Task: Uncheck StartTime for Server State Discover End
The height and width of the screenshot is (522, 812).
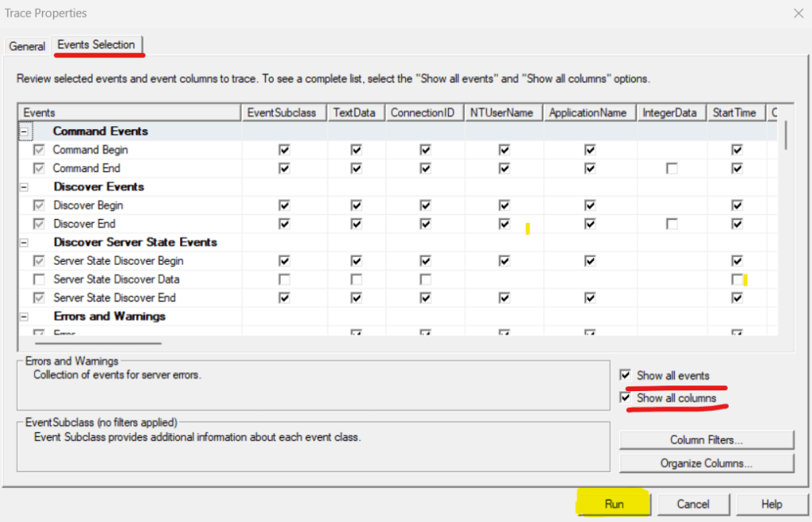Action: 737,297
